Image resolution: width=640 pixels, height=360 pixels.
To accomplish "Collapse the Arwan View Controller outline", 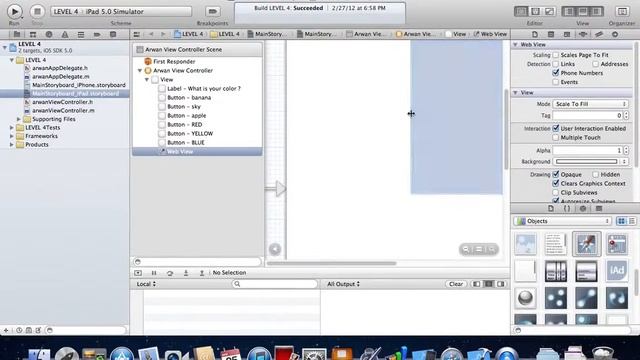I will coord(140,71).
